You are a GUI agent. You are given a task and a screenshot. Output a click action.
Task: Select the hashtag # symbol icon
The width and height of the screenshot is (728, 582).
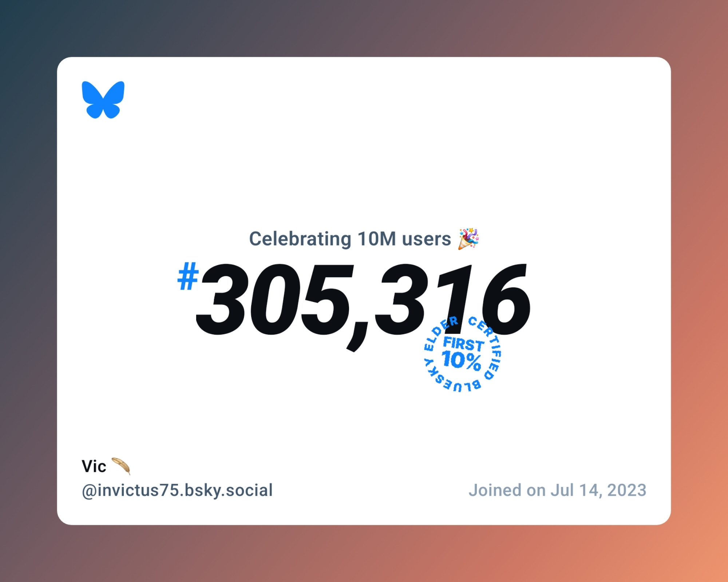coord(188,275)
